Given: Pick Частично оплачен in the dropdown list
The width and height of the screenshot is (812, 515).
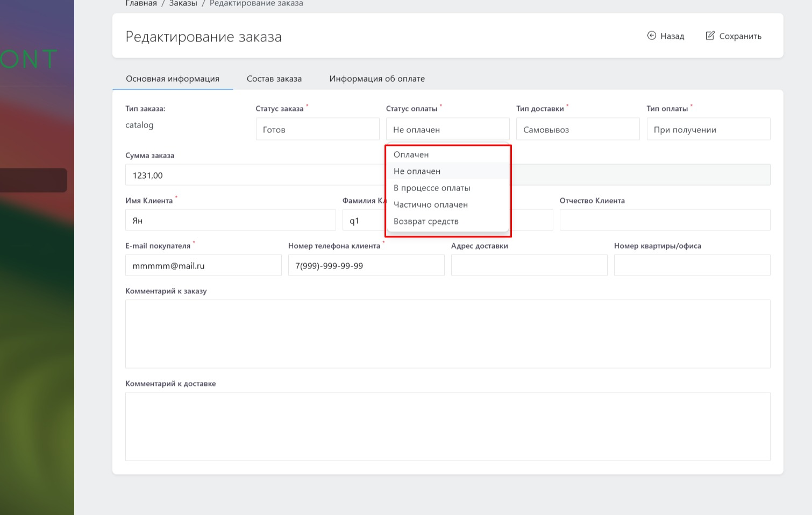Looking at the screenshot, I should (431, 204).
